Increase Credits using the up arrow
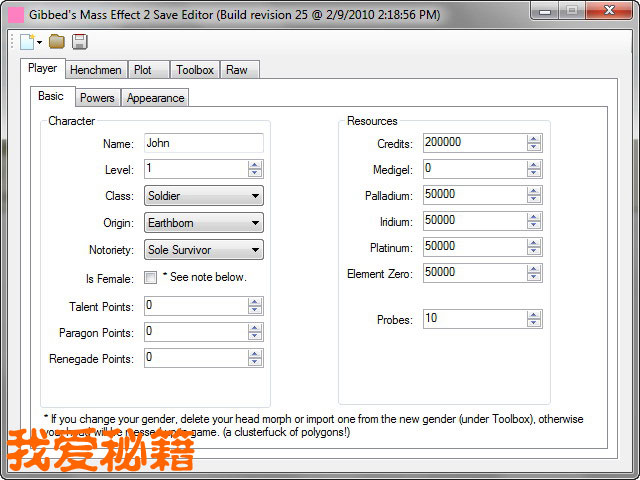640x480 pixels. point(534,139)
